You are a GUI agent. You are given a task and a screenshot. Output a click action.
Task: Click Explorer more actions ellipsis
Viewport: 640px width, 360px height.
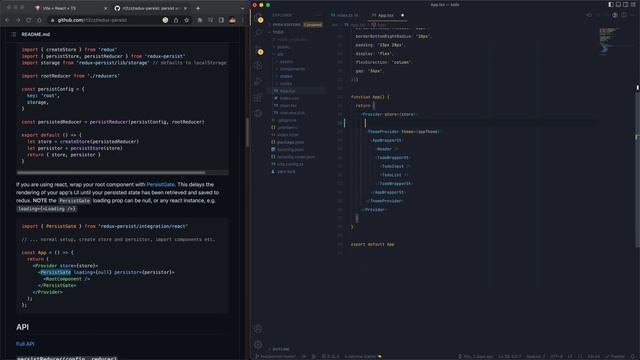tap(318, 15)
